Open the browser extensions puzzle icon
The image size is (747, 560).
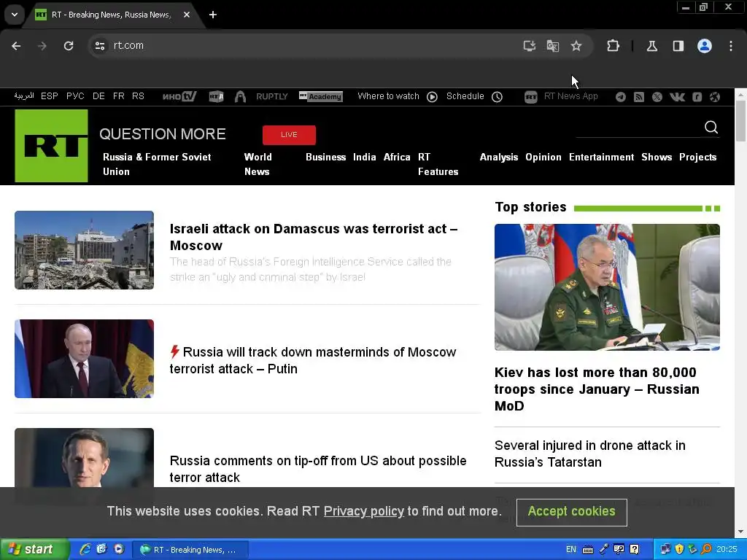pos(613,46)
